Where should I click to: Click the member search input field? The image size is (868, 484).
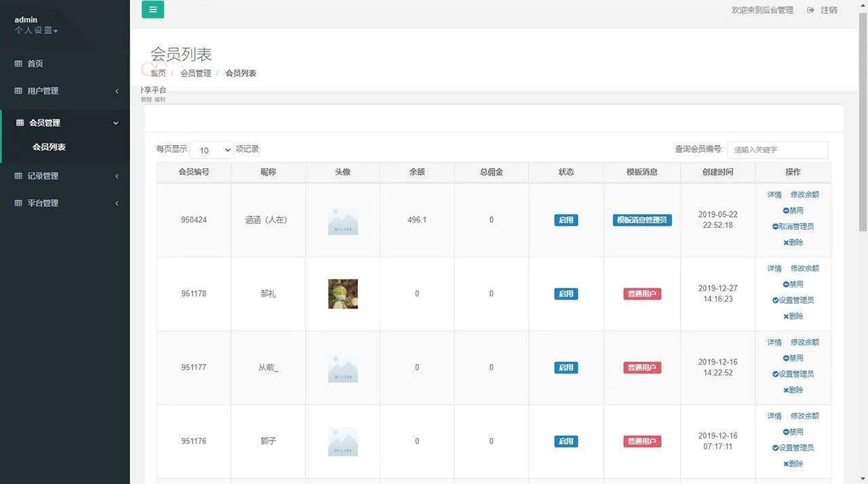(x=777, y=150)
